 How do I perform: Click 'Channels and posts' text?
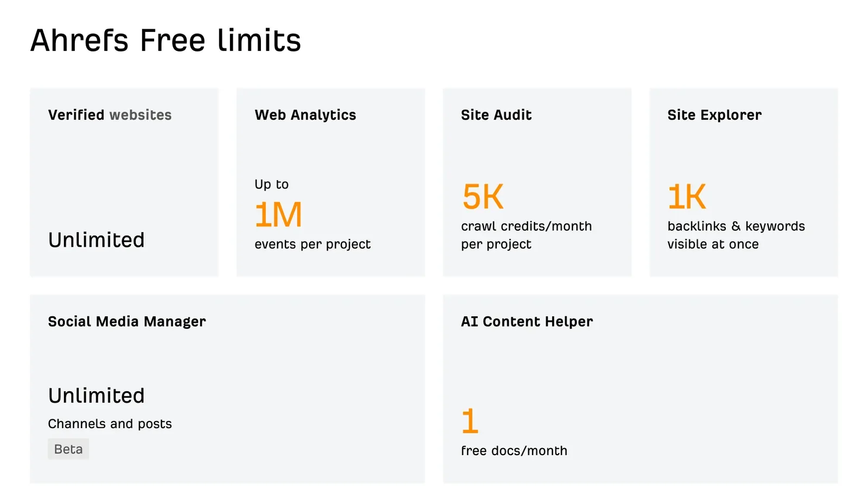pos(110,424)
